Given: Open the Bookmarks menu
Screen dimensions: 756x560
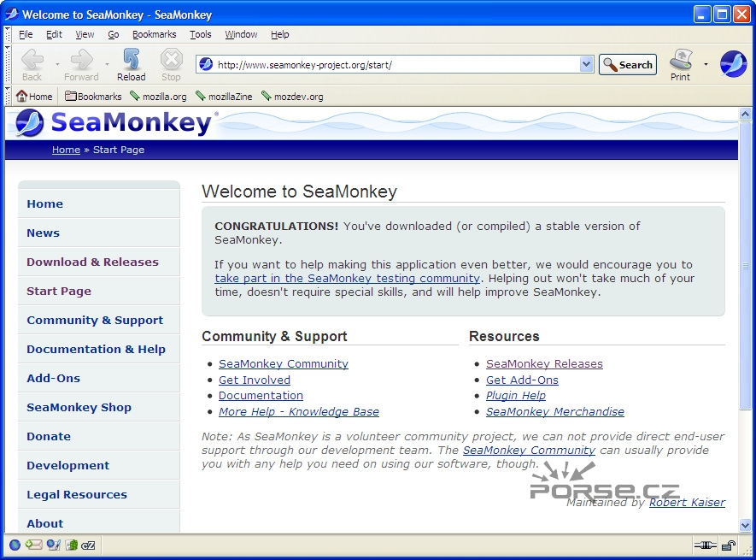Looking at the screenshot, I should [155, 34].
